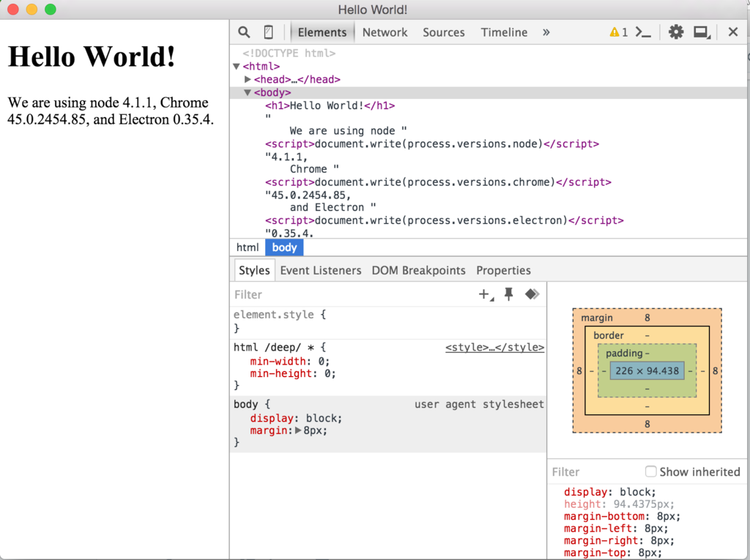Expand the head node triangle
This screenshot has height=560, width=750.
click(x=248, y=79)
